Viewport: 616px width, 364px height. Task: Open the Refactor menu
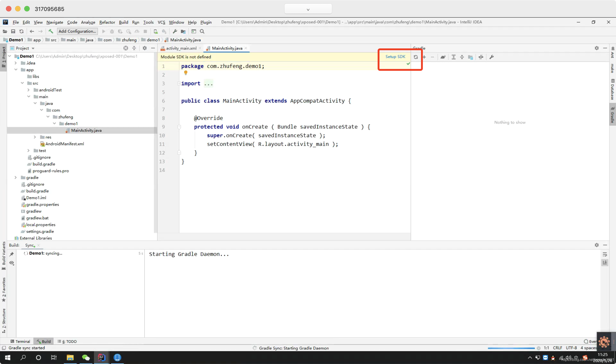click(x=107, y=22)
